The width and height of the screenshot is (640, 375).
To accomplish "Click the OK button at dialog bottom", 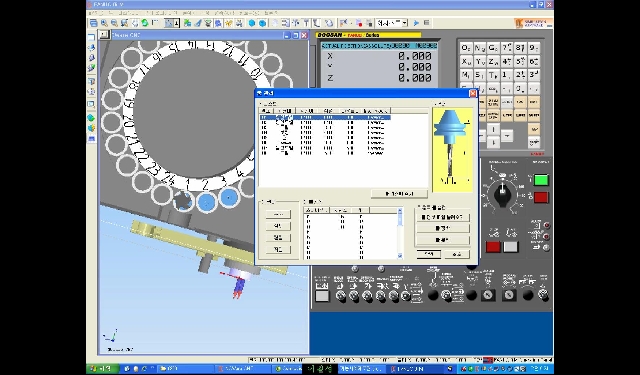I will click(x=429, y=254).
